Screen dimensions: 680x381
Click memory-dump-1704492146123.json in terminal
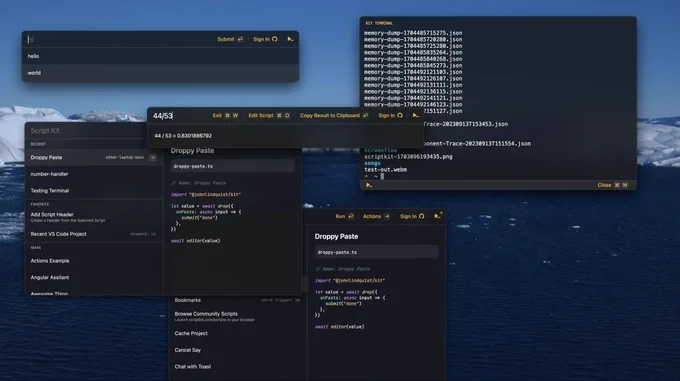click(413, 104)
